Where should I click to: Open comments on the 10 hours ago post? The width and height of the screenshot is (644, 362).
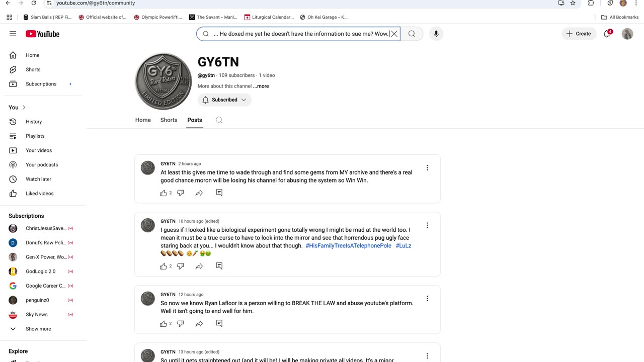(219, 265)
